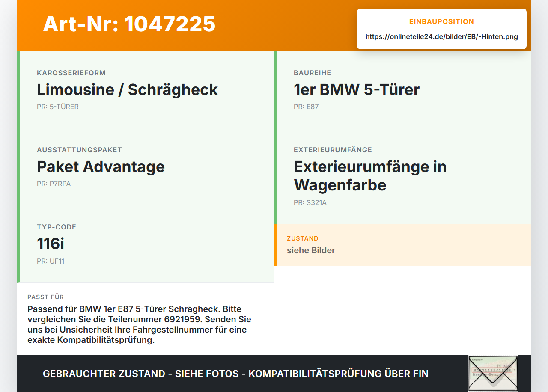Open the onlineteile24.de Hinten.png image URL

441,37
